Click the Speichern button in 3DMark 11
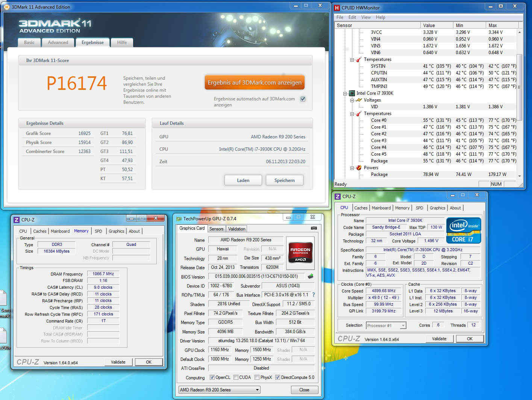 tap(285, 180)
